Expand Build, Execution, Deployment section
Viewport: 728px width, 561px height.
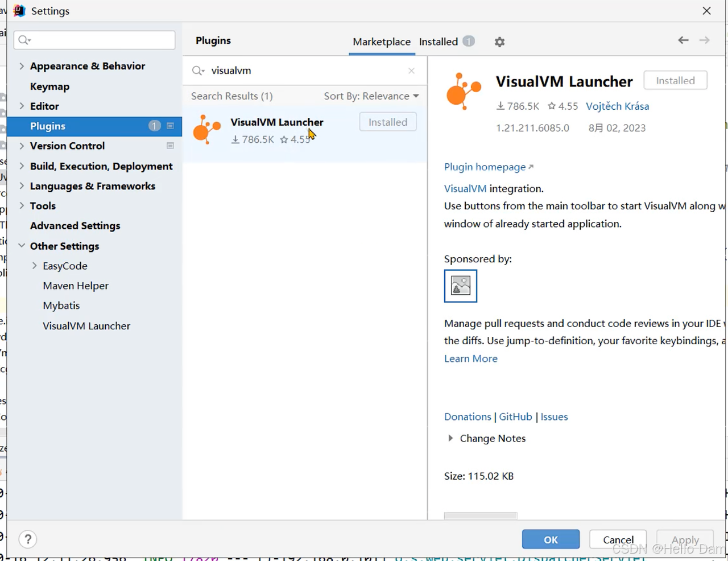[x=22, y=166]
